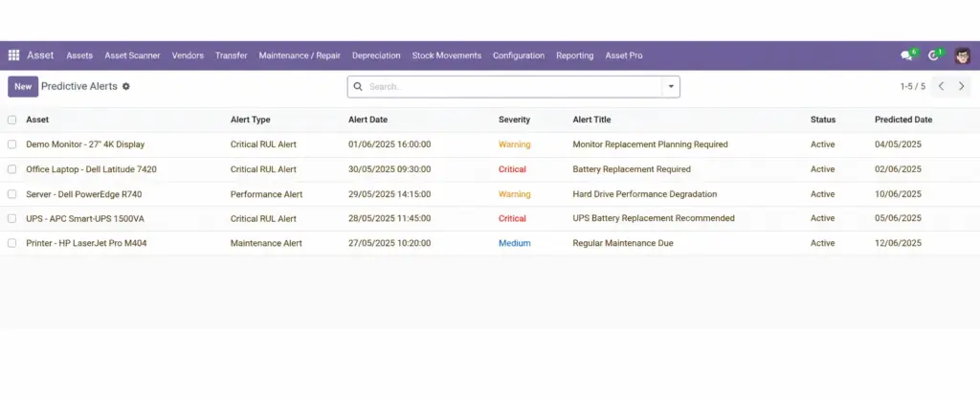Sort by the Status column header
Image resolution: width=980 pixels, height=399 pixels.
pos(823,120)
